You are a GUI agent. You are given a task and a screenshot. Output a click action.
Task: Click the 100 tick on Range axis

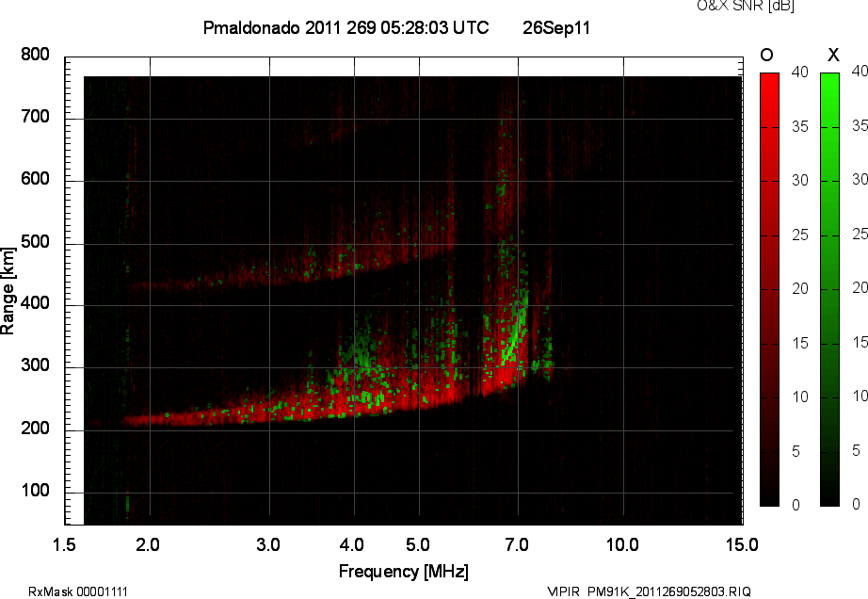point(36,491)
